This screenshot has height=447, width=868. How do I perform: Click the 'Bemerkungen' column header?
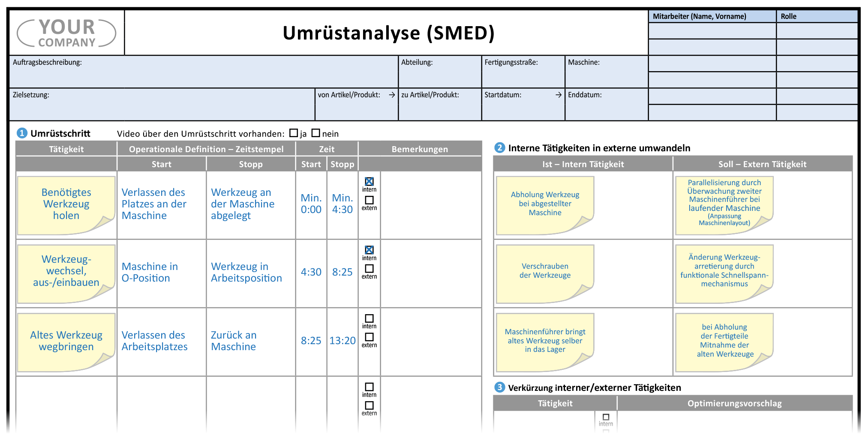pos(420,149)
